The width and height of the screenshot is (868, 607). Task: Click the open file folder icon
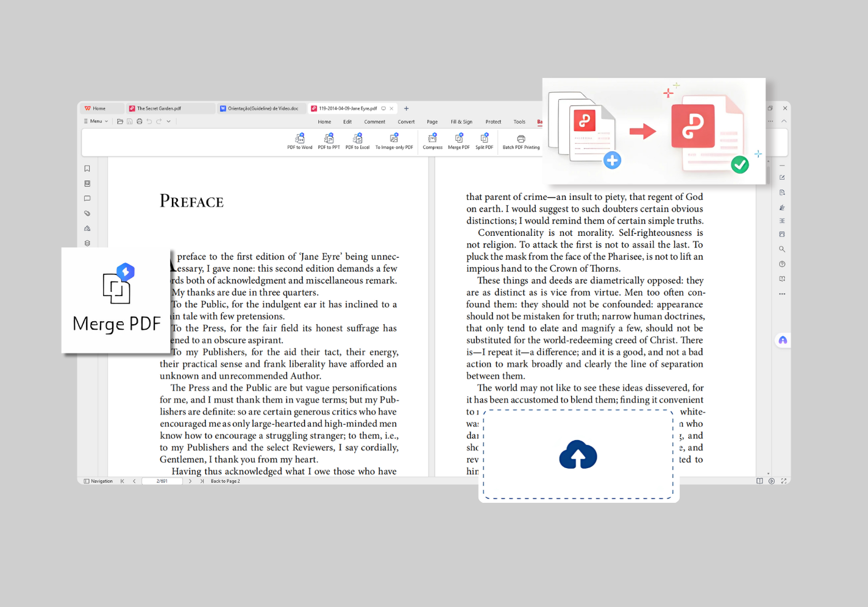(120, 121)
